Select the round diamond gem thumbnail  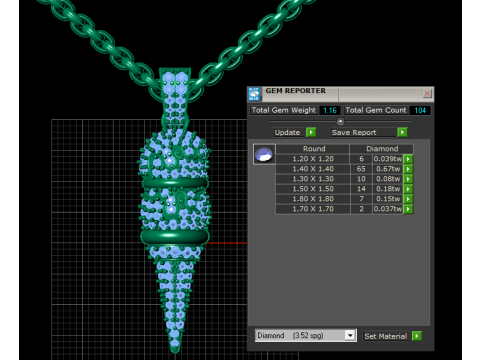click(x=264, y=154)
